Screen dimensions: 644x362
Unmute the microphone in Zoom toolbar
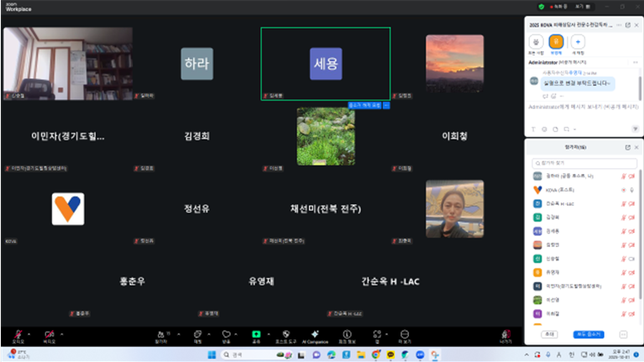[18, 334]
